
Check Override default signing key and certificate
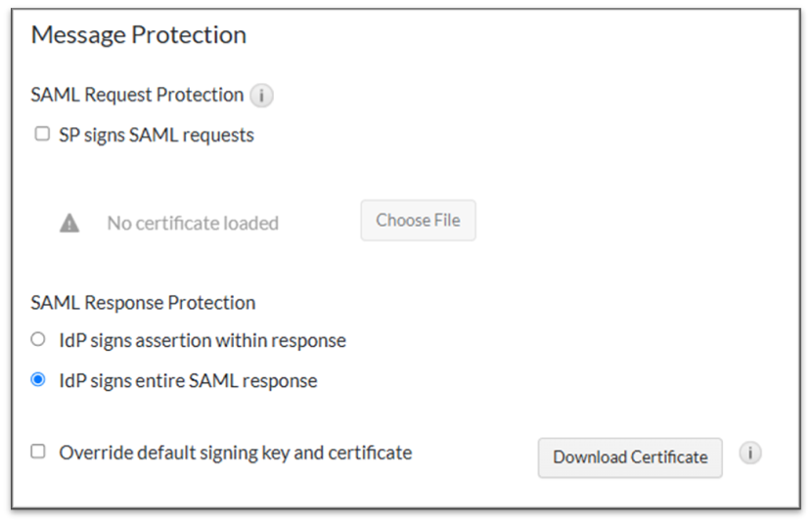[x=38, y=452]
